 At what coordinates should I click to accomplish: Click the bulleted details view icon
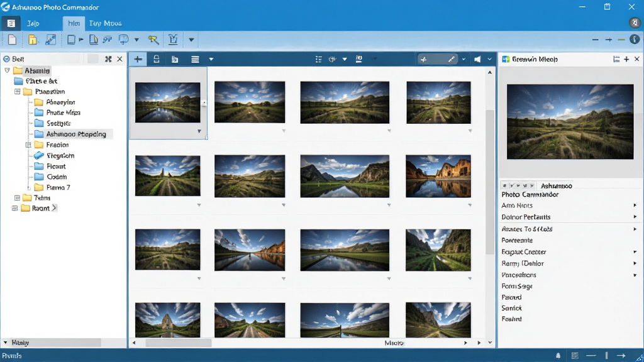[x=318, y=59]
